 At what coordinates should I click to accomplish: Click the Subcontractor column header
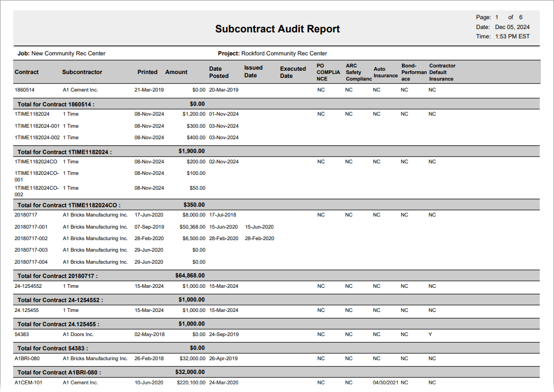click(82, 72)
